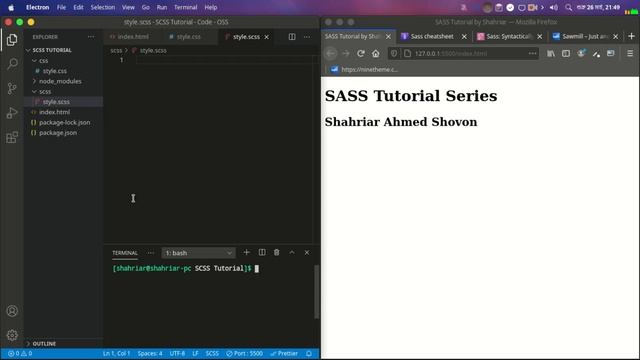Open the Search view in activity bar
Image resolution: width=640 pixels, height=360 pixels.
[12, 64]
